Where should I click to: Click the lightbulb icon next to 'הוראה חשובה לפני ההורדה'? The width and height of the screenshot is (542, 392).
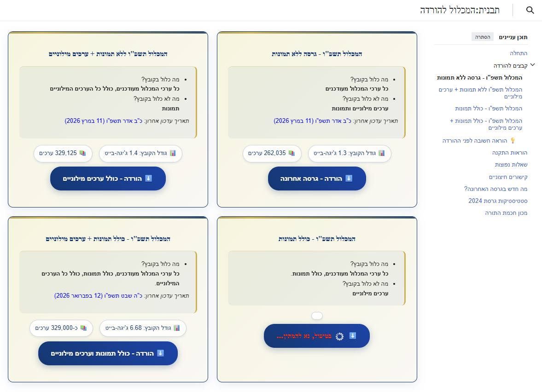point(513,141)
